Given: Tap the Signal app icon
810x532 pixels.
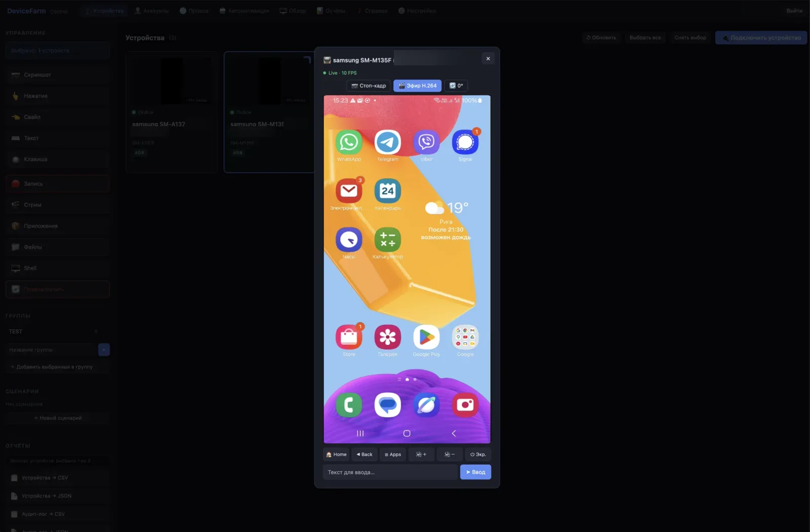Looking at the screenshot, I should coord(465,142).
